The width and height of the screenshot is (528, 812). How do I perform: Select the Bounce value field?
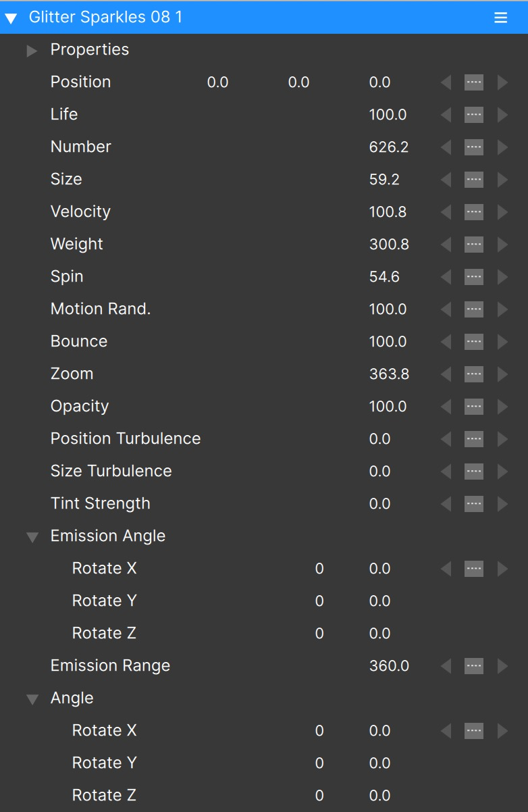[388, 342]
